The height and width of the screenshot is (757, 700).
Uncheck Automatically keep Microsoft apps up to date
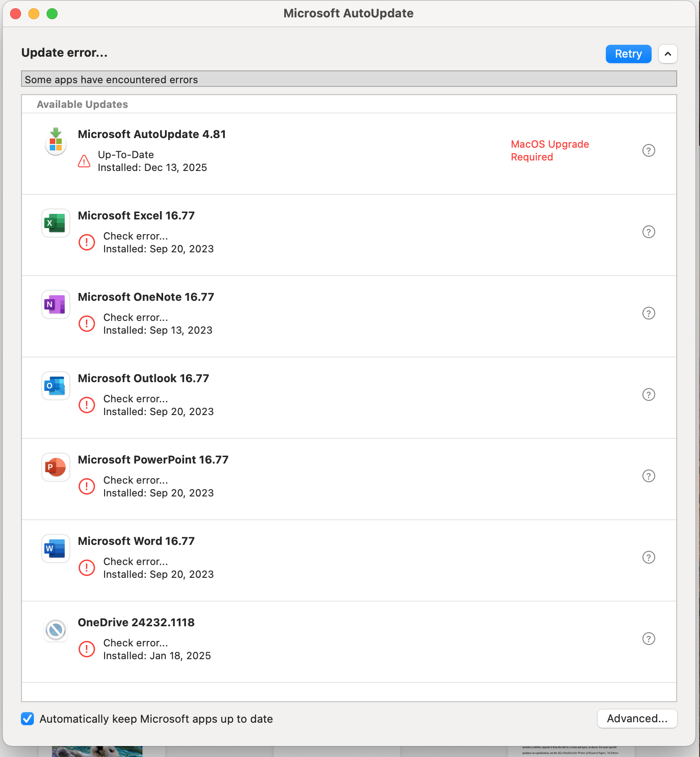27,719
